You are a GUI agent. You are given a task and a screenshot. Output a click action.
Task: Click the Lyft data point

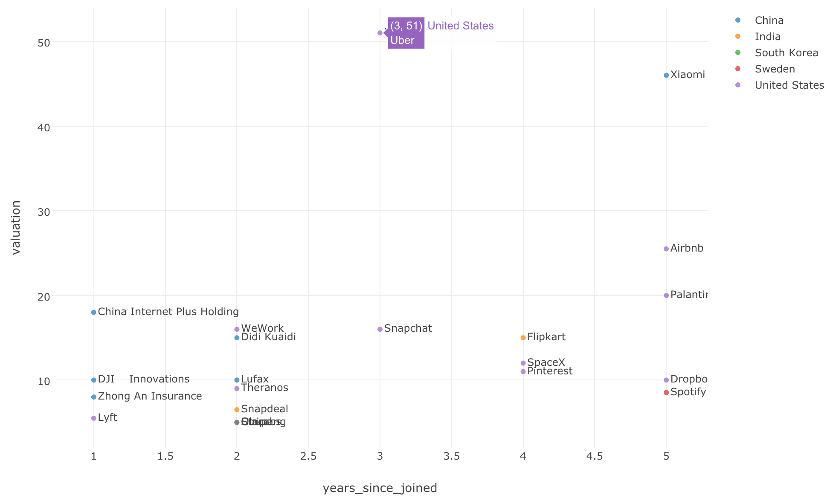[94, 418]
